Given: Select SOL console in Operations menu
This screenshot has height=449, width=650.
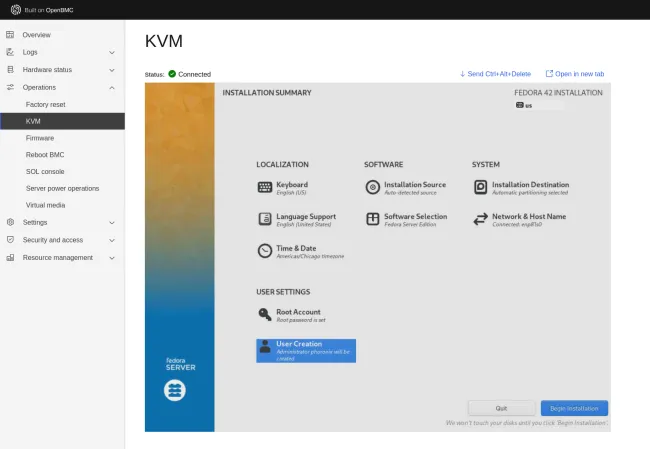Looking at the screenshot, I should pos(45,171).
